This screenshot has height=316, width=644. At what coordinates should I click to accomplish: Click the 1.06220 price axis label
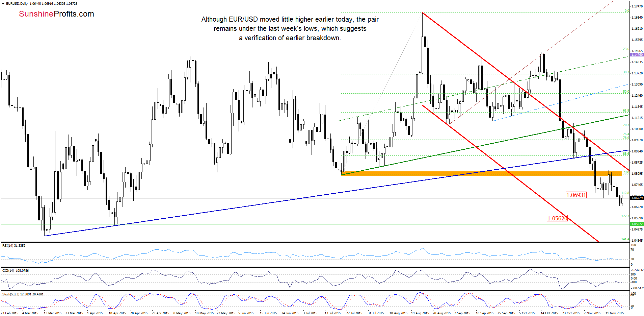[x=637, y=207]
